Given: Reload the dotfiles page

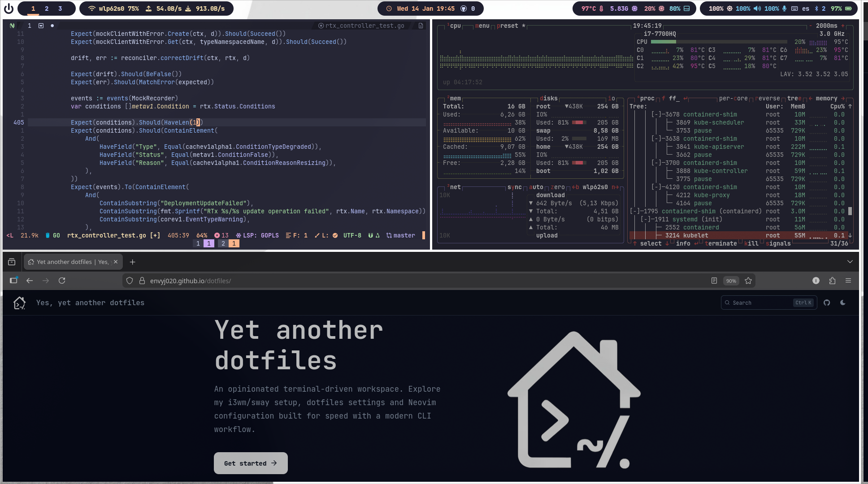Looking at the screenshot, I should 62,281.
